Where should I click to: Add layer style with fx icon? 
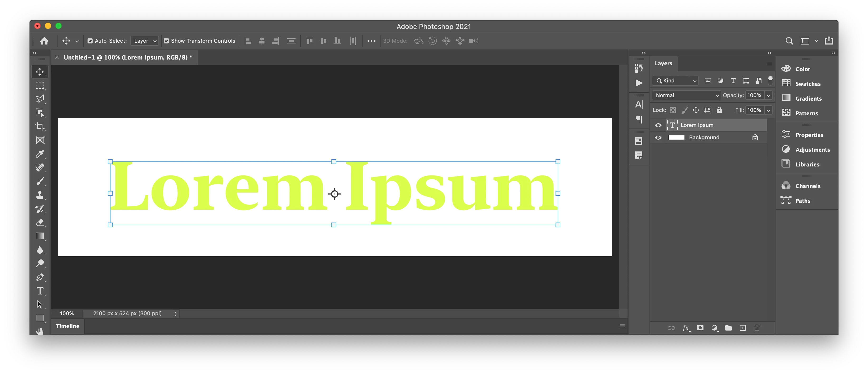686,328
